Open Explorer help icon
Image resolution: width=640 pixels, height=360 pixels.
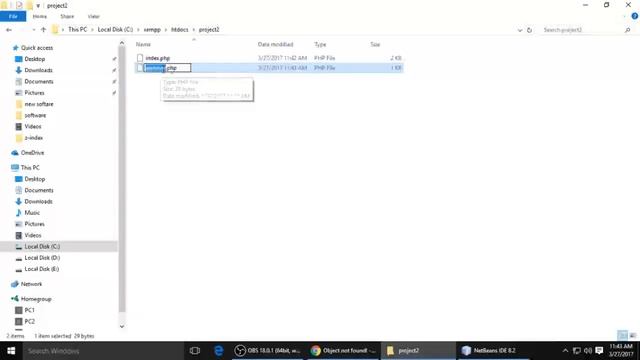tap(635, 16)
